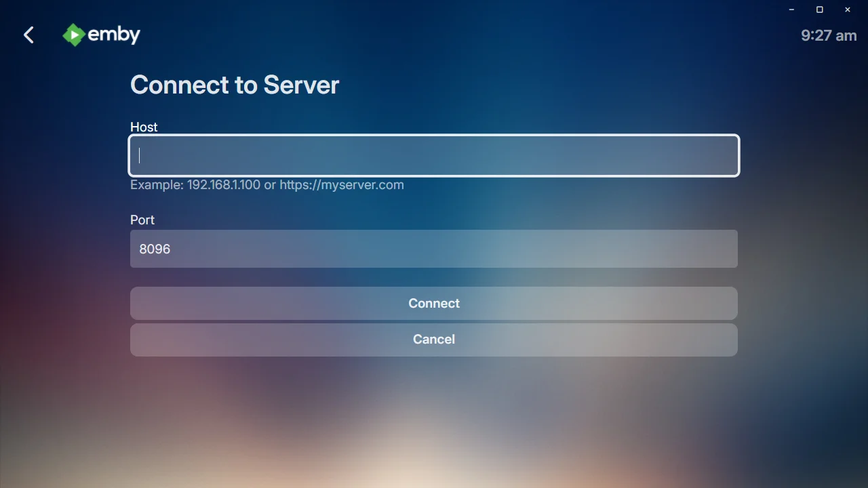The height and width of the screenshot is (488, 868).
Task: Click the Connect to Server heading
Action: [x=235, y=85]
